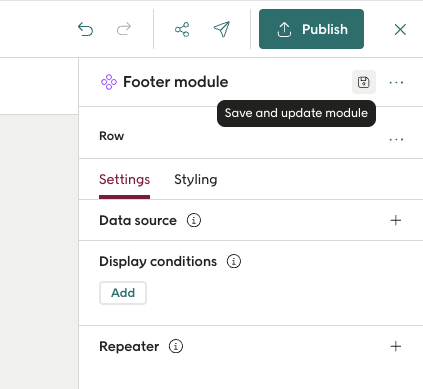This screenshot has height=389, width=423.
Task: Click the Data source heading
Action: point(138,220)
